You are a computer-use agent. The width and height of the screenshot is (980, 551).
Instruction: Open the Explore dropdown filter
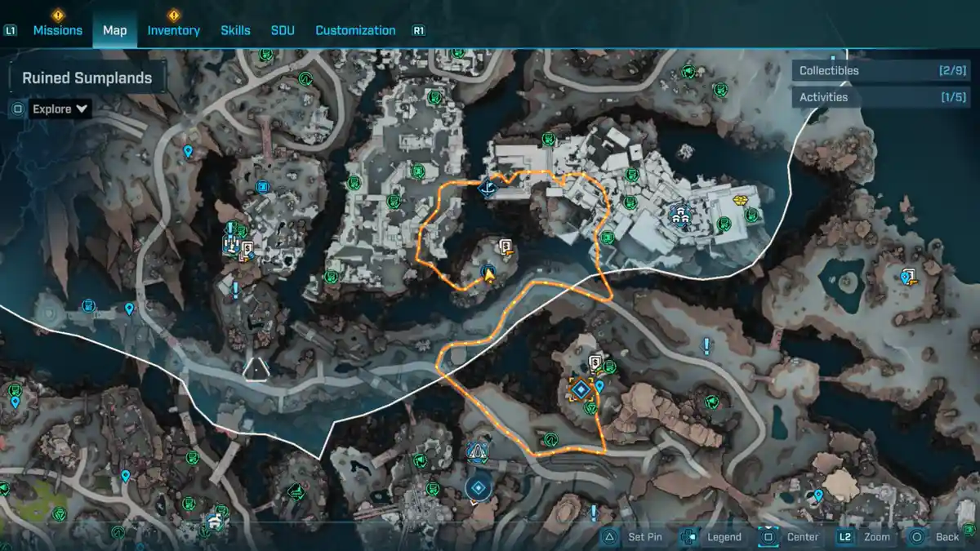point(60,109)
